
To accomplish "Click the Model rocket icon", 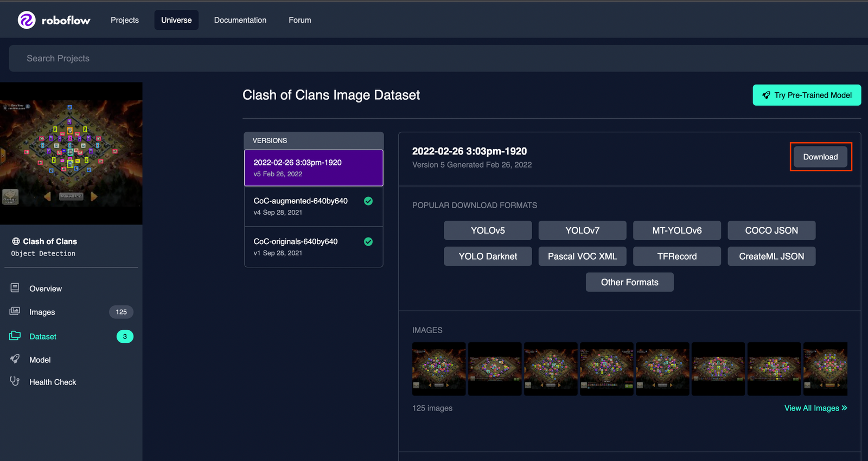I will click(x=15, y=359).
